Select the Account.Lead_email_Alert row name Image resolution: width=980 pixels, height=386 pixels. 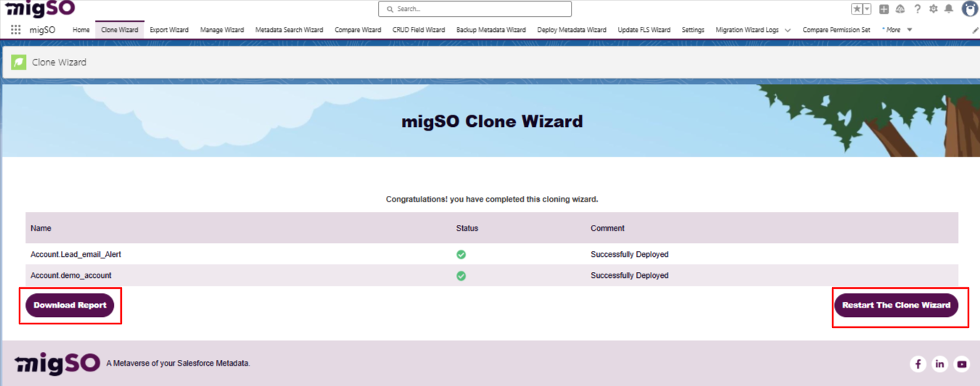coord(75,255)
